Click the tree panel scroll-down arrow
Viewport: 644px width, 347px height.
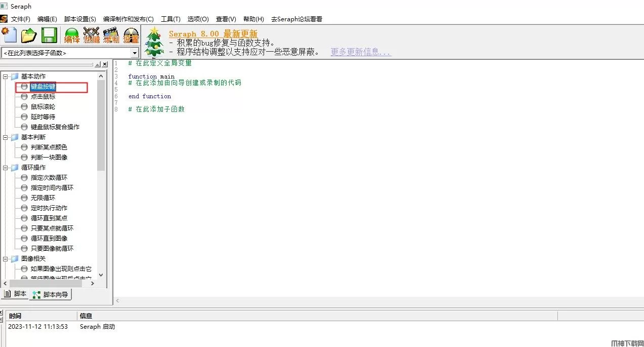click(x=101, y=275)
